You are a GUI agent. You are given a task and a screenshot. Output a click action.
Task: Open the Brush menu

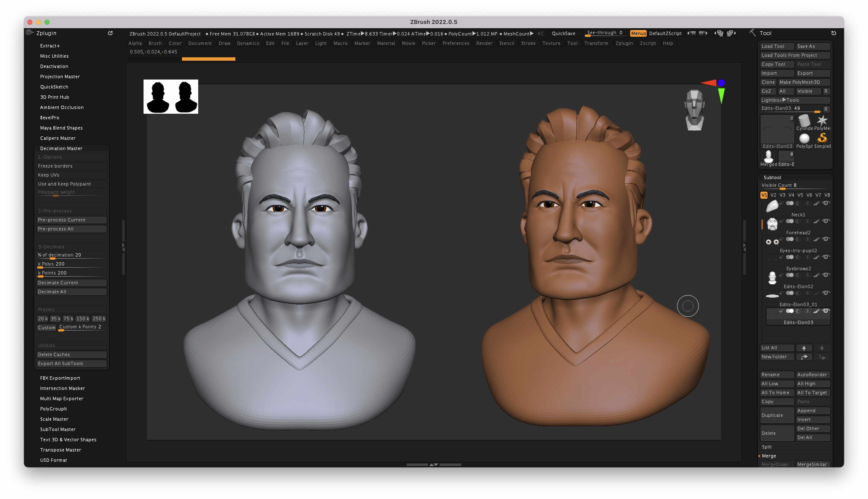(155, 43)
